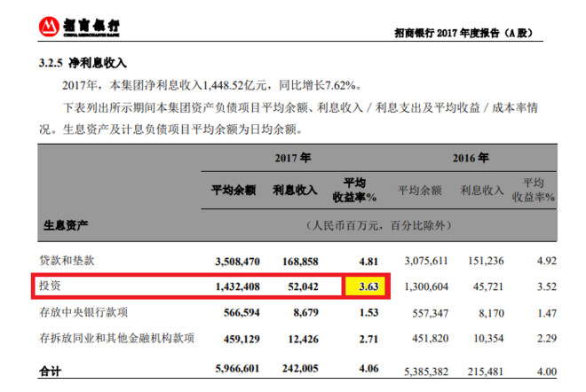Click the 存拆放同业和其他金融机构款项 row label
This screenshot has width=586, height=392.
117,338
